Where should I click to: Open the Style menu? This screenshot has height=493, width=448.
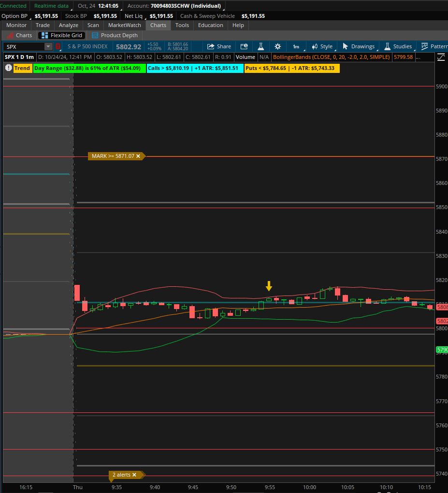(x=322, y=46)
